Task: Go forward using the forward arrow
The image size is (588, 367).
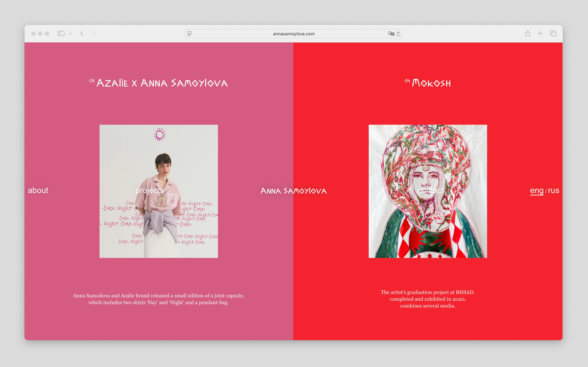Action: (94, 34)
